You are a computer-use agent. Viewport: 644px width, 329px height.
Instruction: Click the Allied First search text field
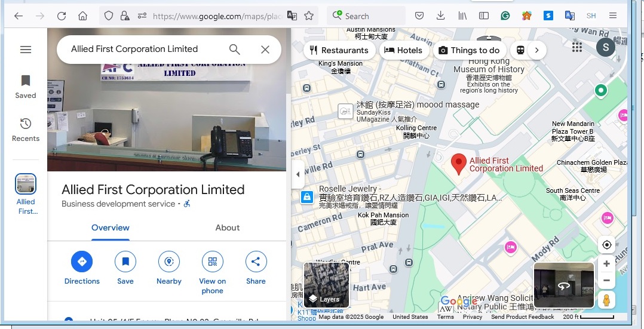click(135, 49)
